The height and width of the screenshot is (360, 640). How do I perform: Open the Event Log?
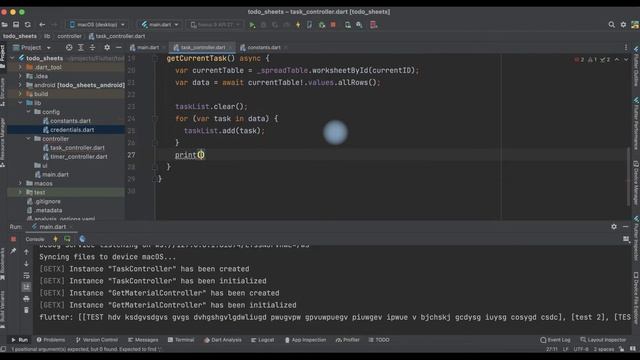555,340
